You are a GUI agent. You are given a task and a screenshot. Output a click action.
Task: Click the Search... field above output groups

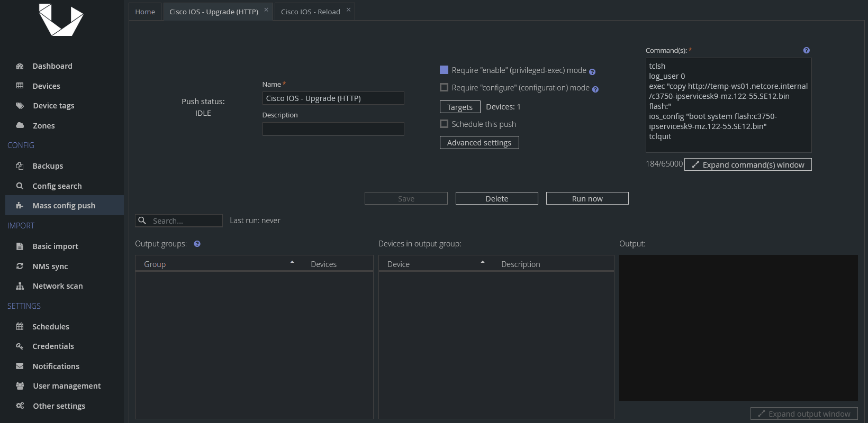179,220
